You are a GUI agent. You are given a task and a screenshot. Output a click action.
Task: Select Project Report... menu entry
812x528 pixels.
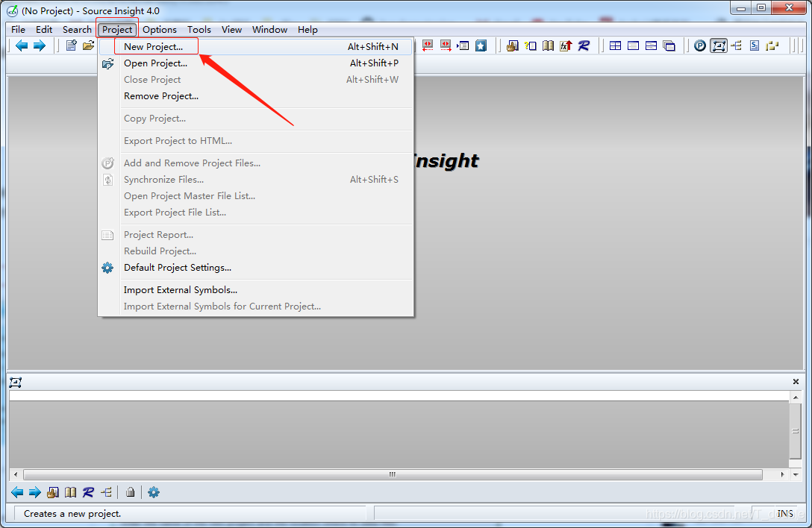point(256,235)
